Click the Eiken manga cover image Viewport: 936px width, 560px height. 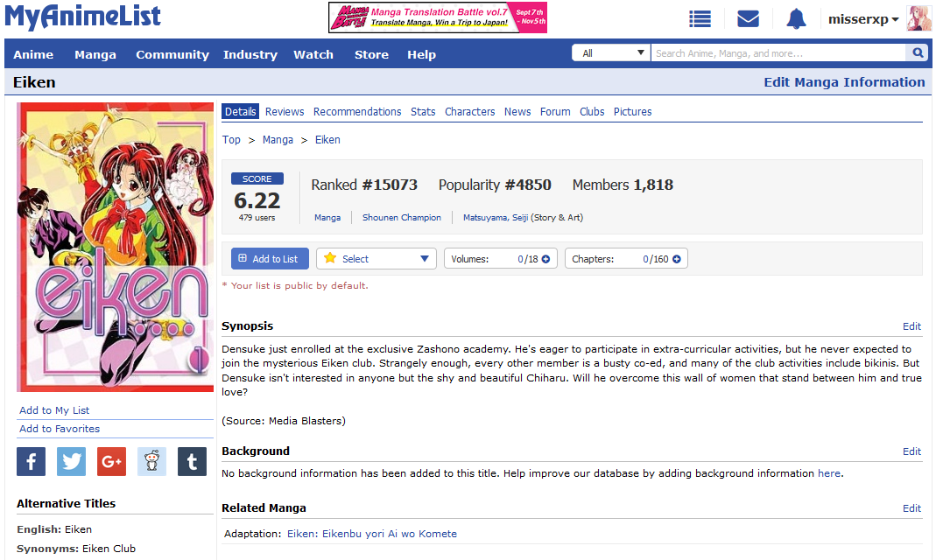coord(116,247)
